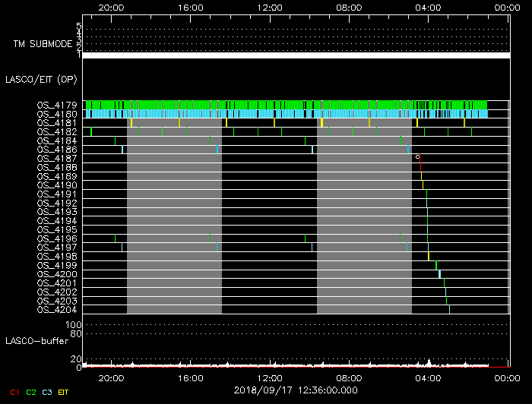Click the OS_4179 row label
The width and height of the screenshot is (532, 404).
click(x=56, y=105)
